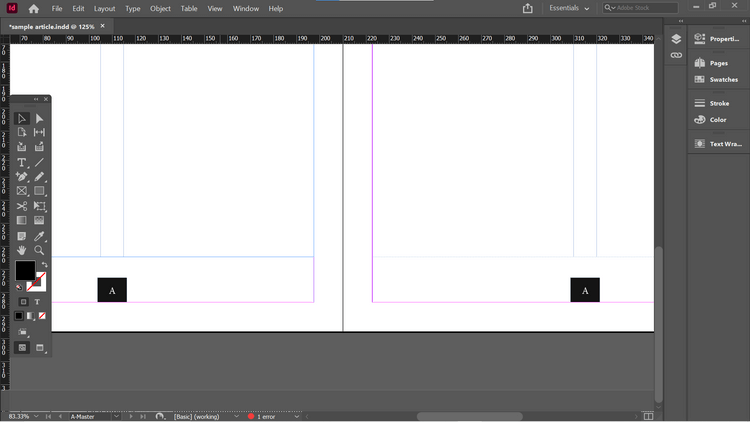Choose the Eyedropper tool

coord(39,236)
